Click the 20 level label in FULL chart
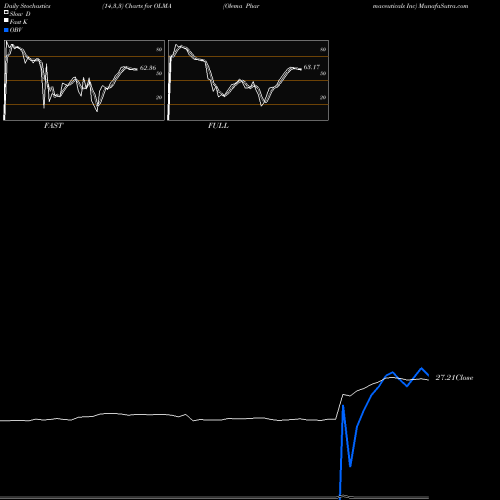The width and height of the screenshot is (500, 500). coord(323,97)
